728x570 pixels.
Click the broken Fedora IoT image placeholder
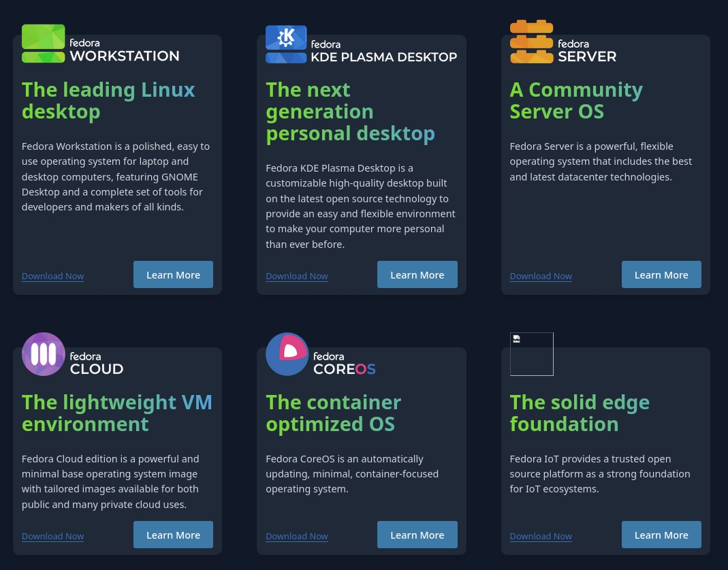(x=532, y=354)
